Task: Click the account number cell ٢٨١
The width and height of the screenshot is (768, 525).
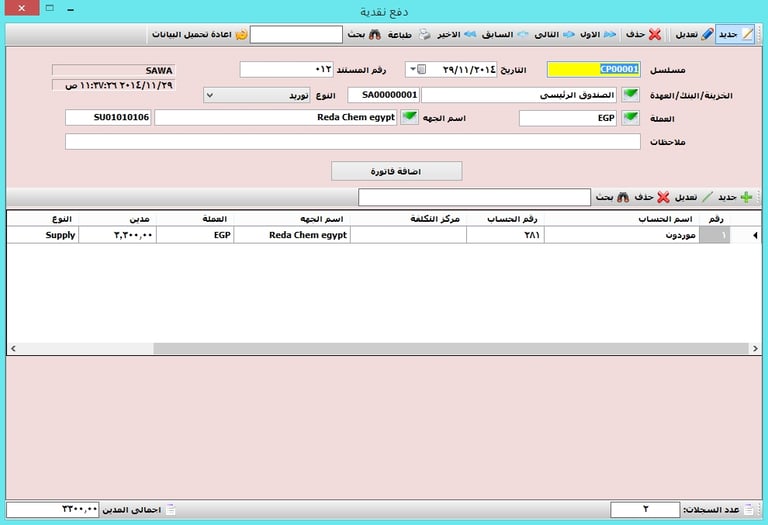Action: coord(505,235)
